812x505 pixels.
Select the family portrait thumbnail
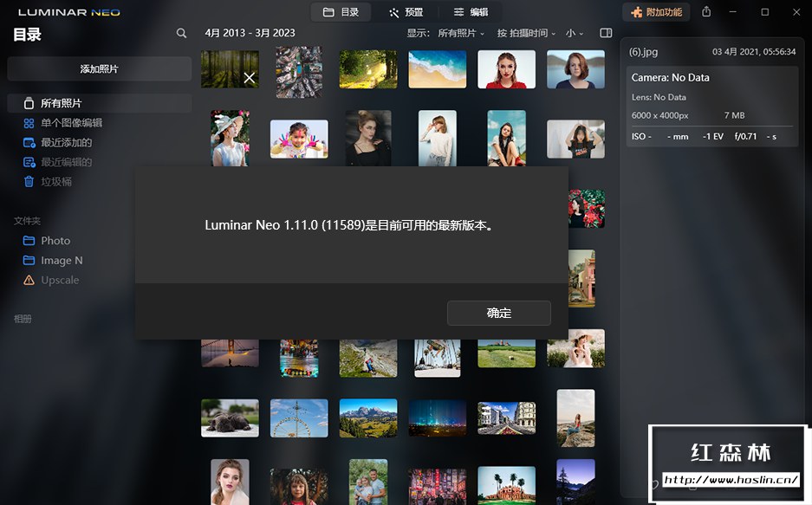tap(368, 482)
